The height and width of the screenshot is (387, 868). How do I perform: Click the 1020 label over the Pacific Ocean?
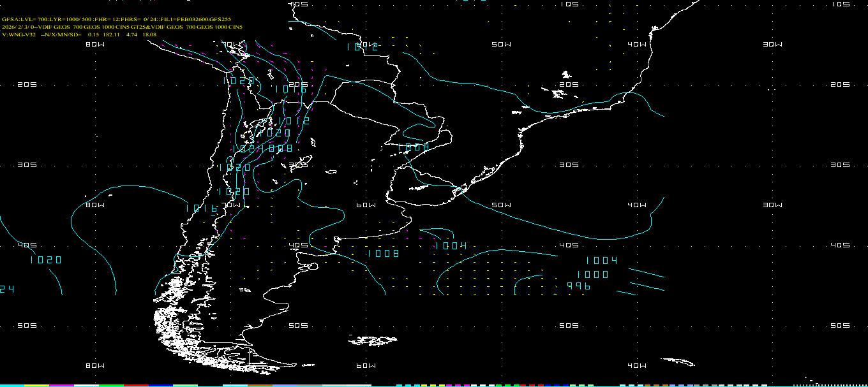pyautogui.click(x=46, y=260)
